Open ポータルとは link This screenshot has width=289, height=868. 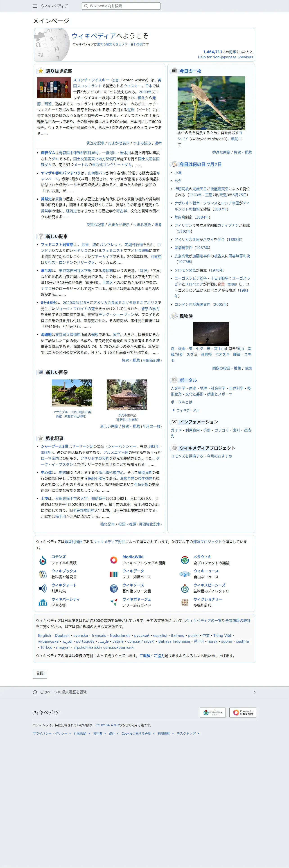pos(181,402)
